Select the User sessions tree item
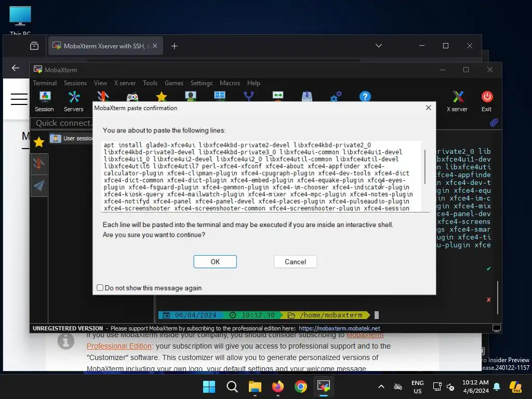The image size is (532, 399). 71,138
